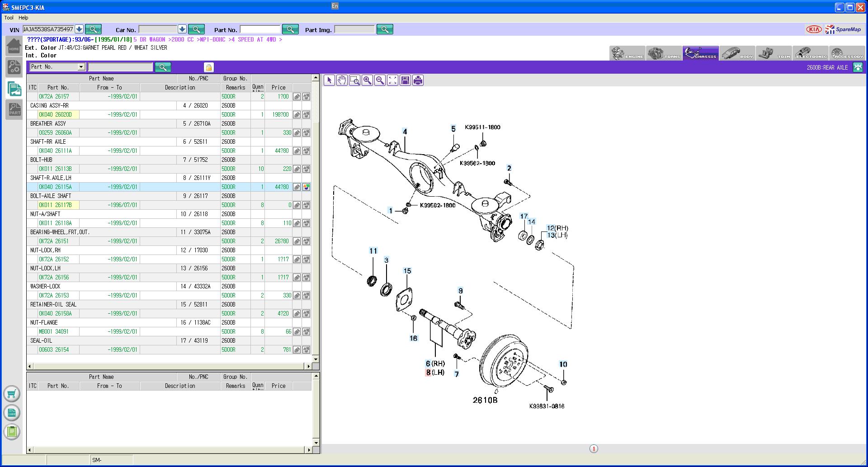868x467 pixels.
Task: Switch to the BODY category tab
Action: (737, 53)
